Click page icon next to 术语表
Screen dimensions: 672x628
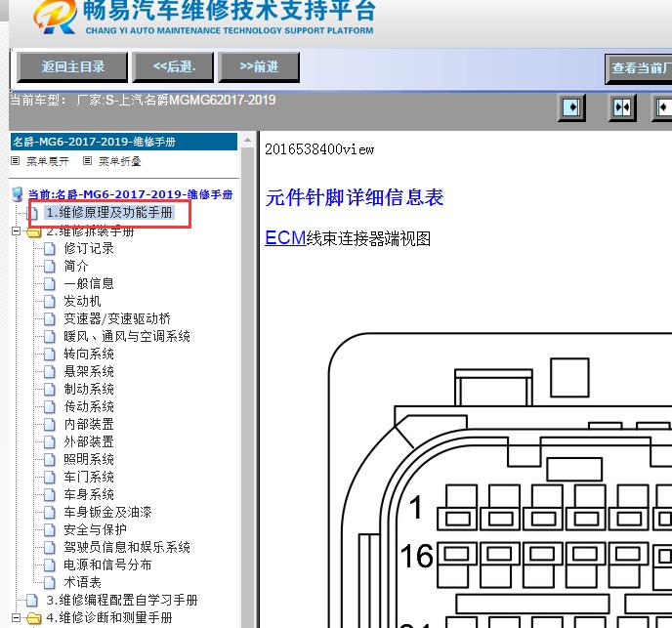coord(50,582)
